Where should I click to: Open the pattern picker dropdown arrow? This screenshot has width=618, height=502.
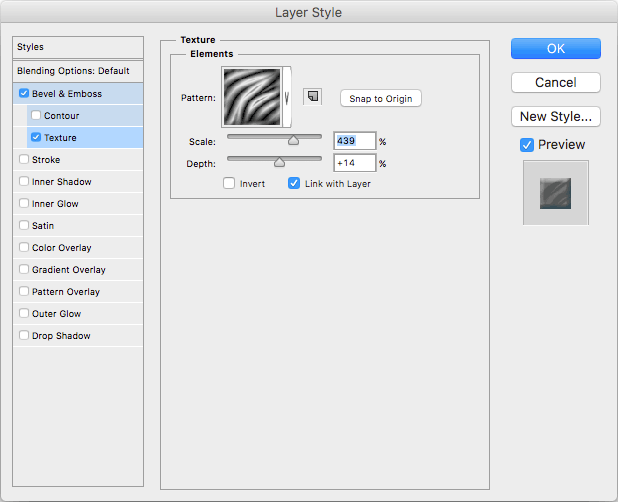click(287, 97)
